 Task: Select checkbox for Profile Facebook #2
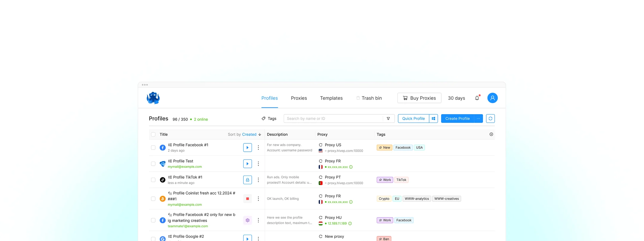[x=153, y=220]
